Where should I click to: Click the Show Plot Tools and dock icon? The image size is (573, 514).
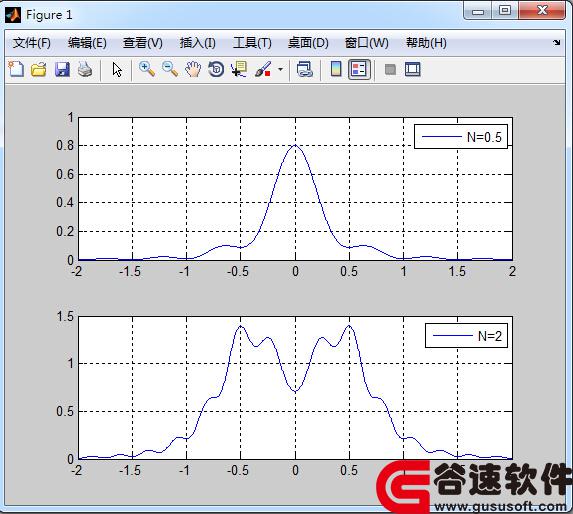coord(413,69)
